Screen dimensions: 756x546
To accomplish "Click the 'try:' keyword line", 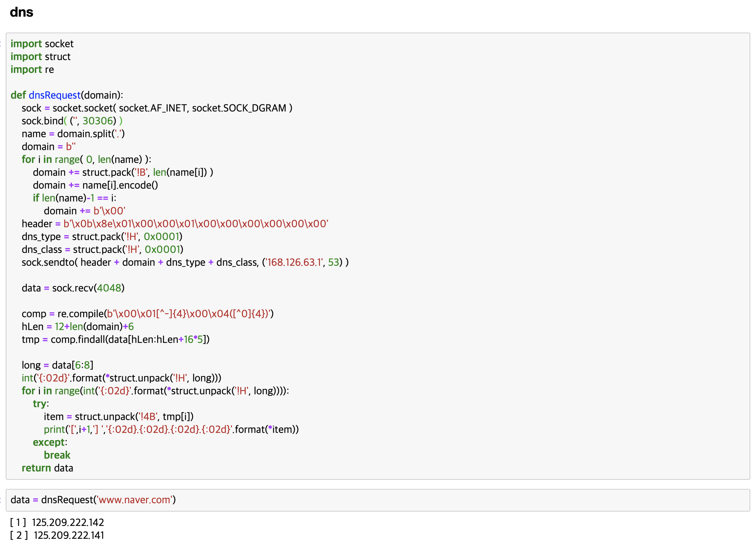I will (40, 404).
